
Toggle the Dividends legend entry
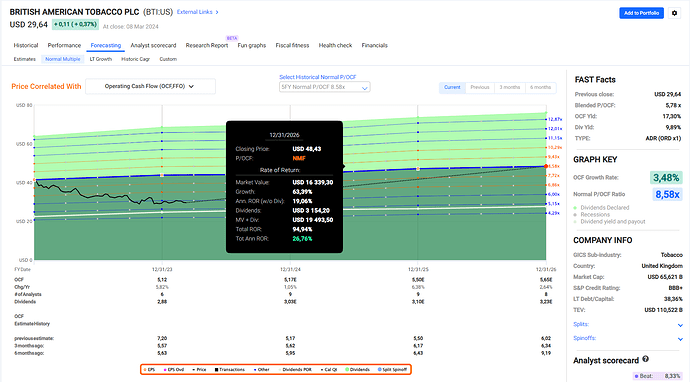pos(357,370)
